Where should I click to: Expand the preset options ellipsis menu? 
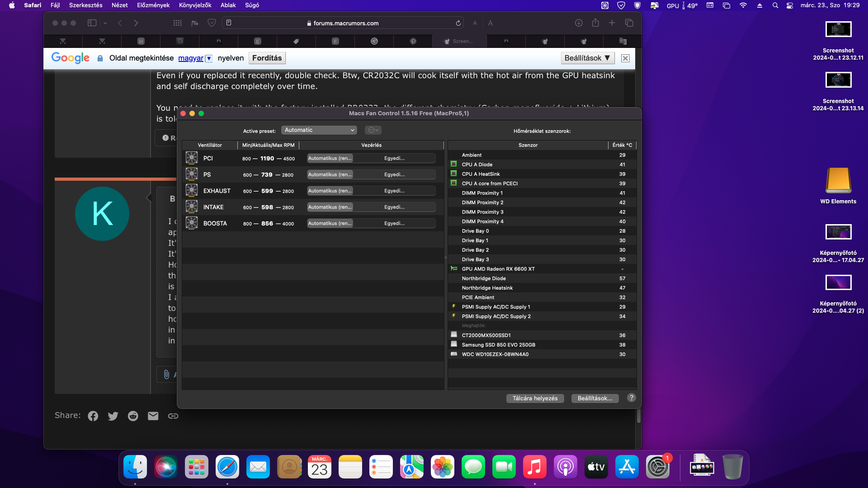[x=373, y=130]
